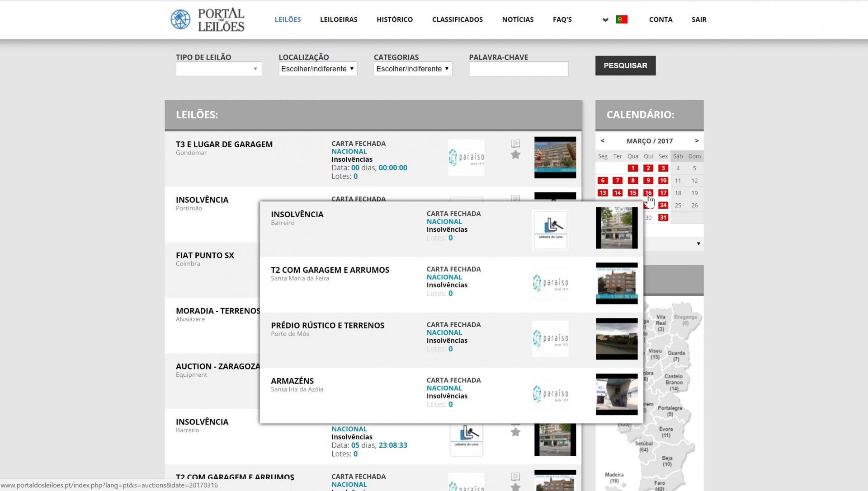Go to the next calendar month arrow
Image resolution: width=868 pixels, height=491 pixels.
(x=697, y=141)
